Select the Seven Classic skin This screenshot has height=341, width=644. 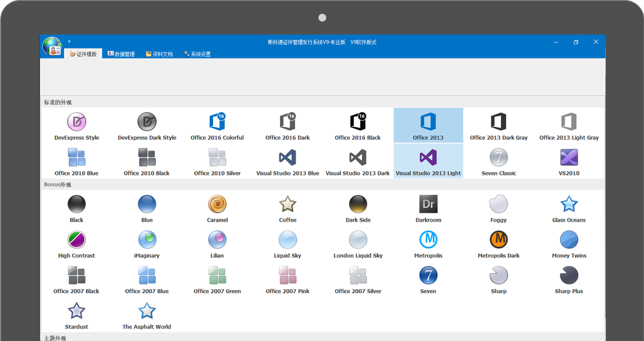pyautogui.click(x=499, y=161)
